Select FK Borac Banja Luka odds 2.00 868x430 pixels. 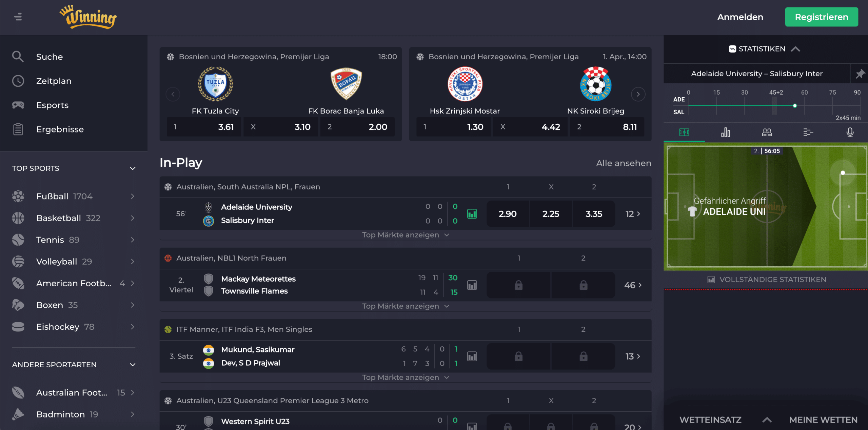coord(357,127)
